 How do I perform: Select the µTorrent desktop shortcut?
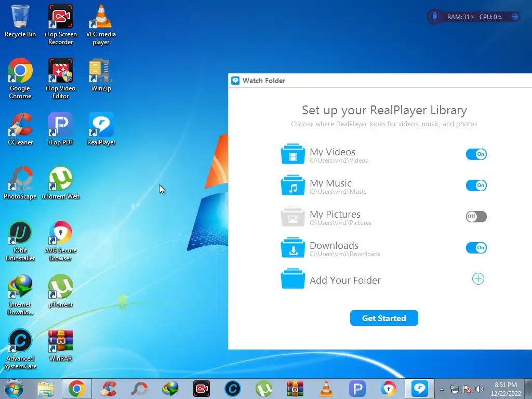click(60, 291)
